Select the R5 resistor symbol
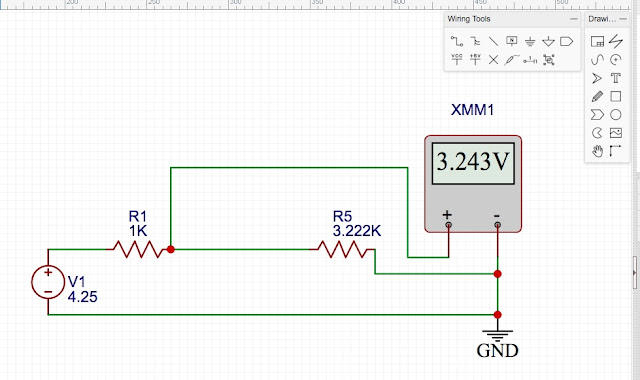This screenshot has width=640, height=380. pos(342,249)
